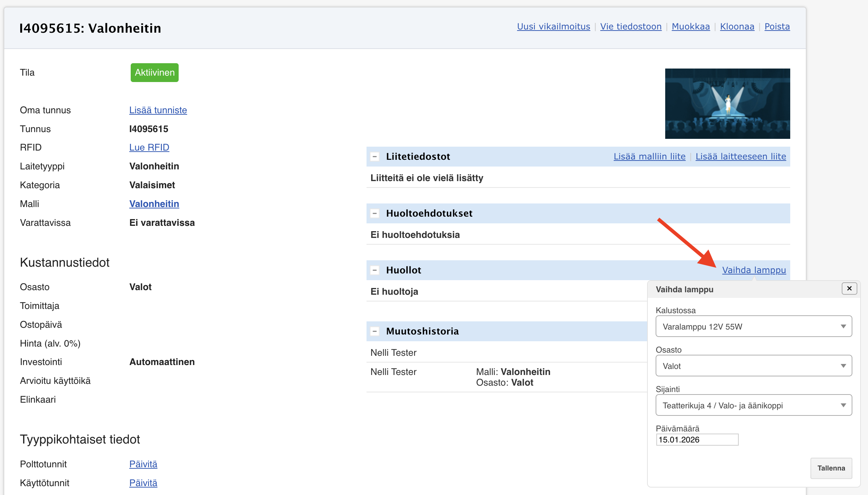868x495 pixels.
Task: Close the Vaihda lamppu popup
Action: (849, 289)
